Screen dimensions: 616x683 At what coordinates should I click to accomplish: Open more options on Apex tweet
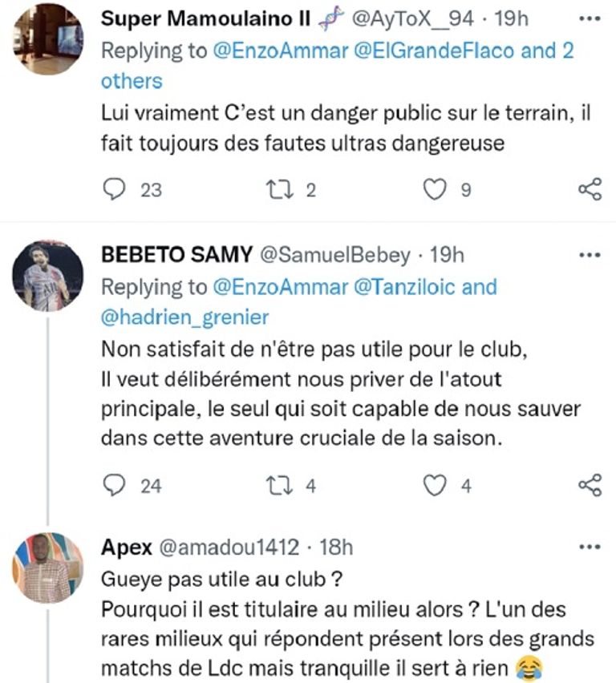[590, 547]
